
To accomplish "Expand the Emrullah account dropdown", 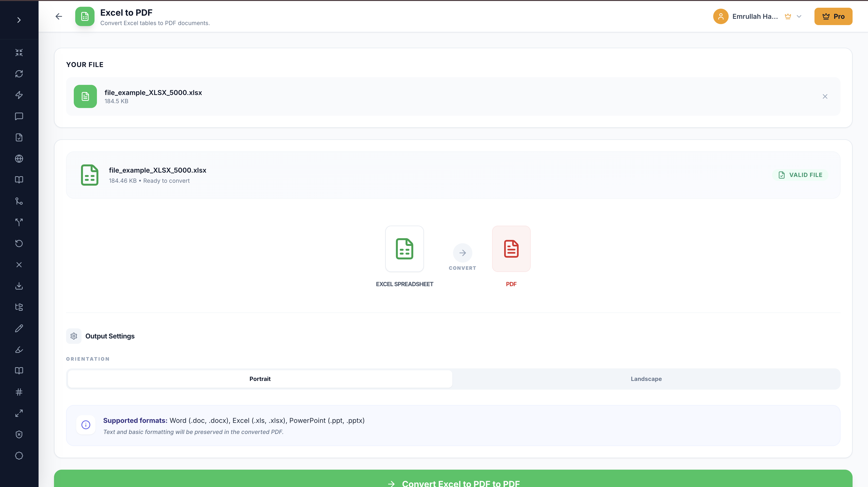I will coord(799,16).
